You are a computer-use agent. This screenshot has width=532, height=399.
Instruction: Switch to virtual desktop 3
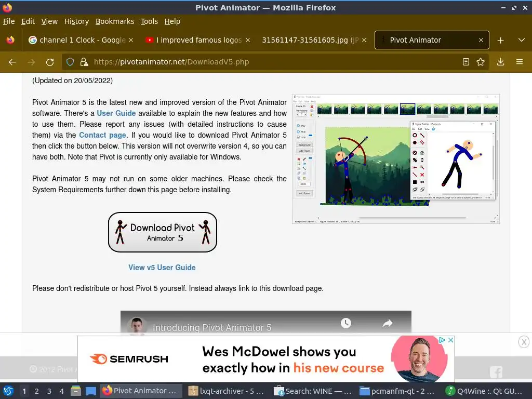tap(49, 391)
